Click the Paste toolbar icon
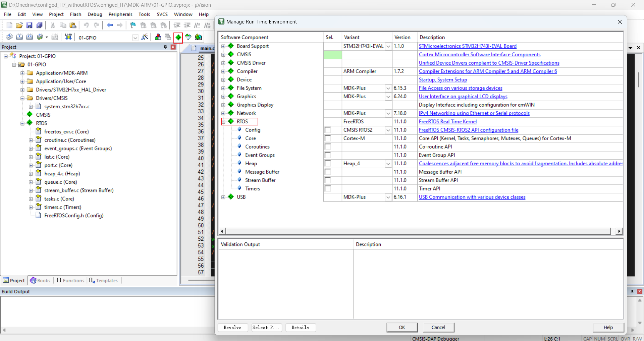644x341 pixels. 73,25
